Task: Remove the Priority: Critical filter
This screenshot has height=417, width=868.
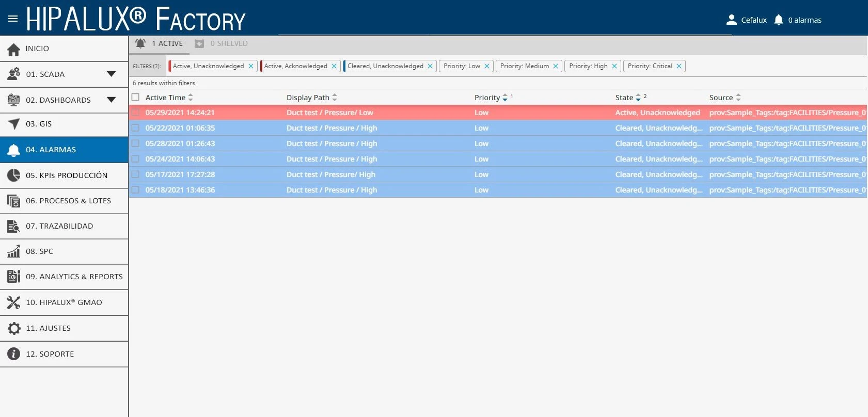Action: [x=679, y=66]
